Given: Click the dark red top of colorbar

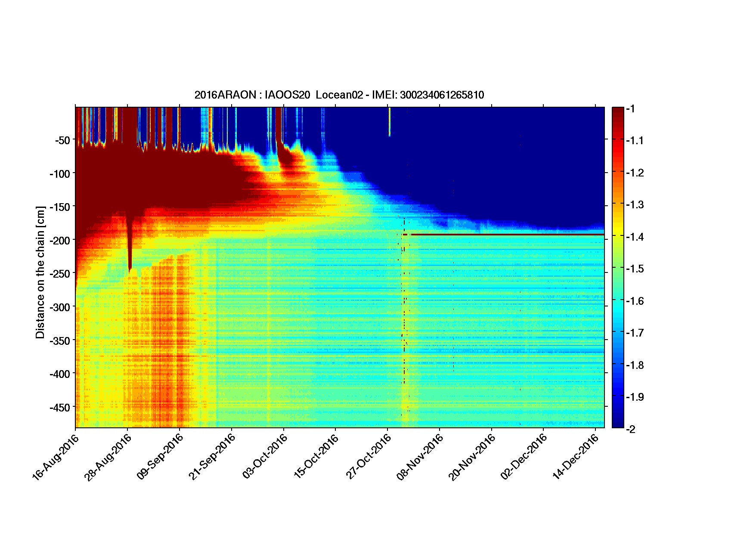Looking at the screenshot, I should coord(617,111).
